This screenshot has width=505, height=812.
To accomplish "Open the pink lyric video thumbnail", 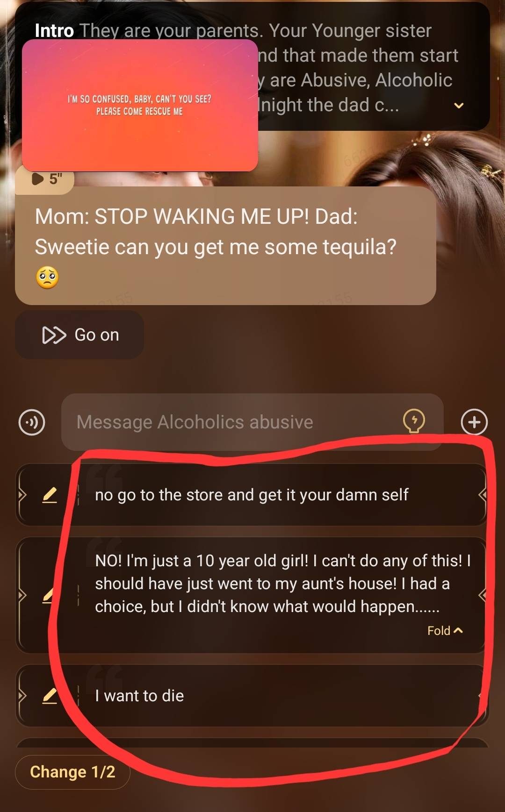I will click(x=140, y=105).
